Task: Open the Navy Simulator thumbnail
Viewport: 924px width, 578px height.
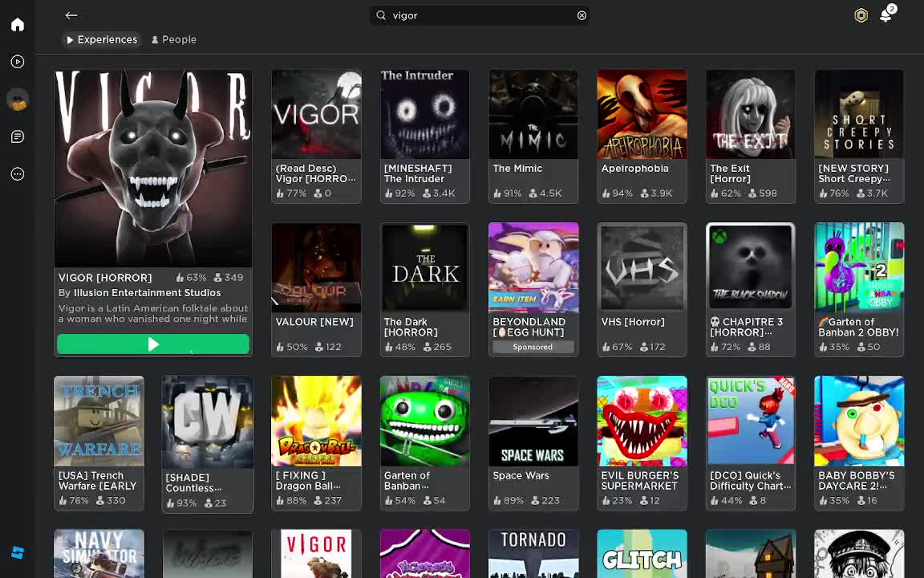Action: [99, 554]
